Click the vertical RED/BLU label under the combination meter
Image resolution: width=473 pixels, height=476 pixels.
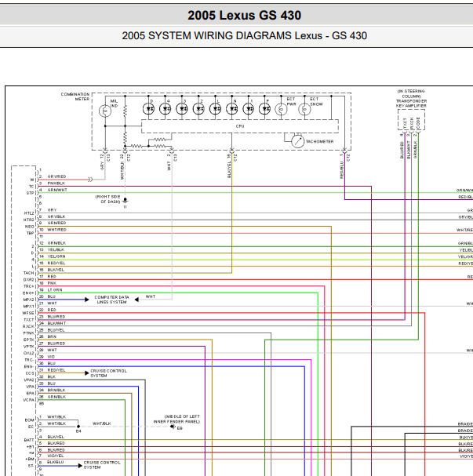(341, 170)
